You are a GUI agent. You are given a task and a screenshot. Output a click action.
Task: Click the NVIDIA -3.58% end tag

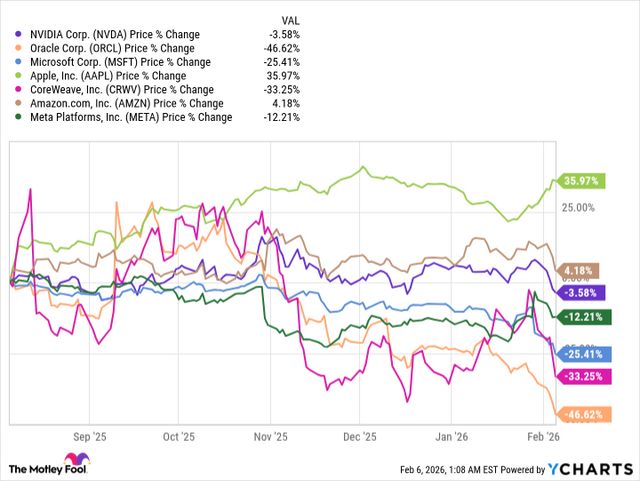pyautogui.click(x=580, y=292)
